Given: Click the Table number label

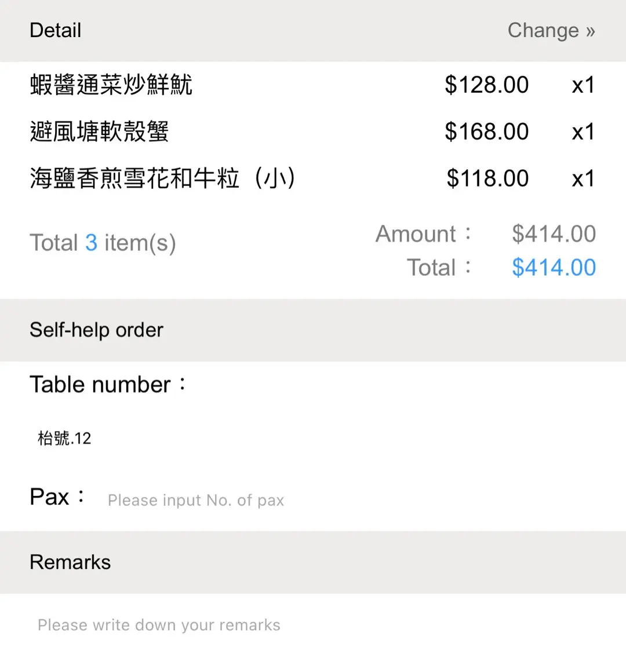Looking at the screenshot, I should (x=107, y=385).
